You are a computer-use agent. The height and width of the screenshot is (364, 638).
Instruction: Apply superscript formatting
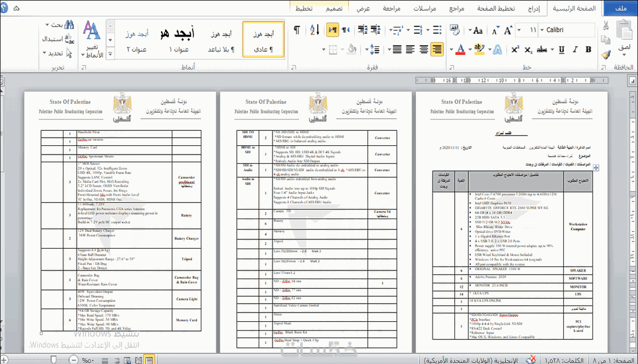pos(515,50)
